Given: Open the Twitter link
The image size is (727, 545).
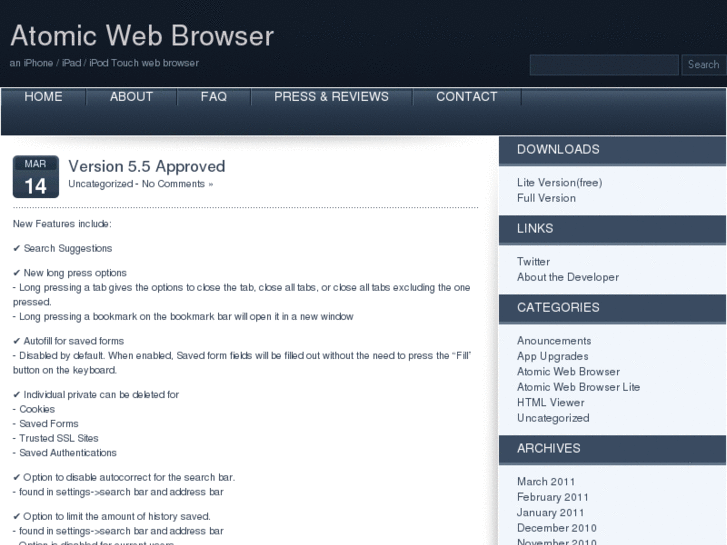Looking at the screenshot, I should pyautogui.click(x=533, y=262).
